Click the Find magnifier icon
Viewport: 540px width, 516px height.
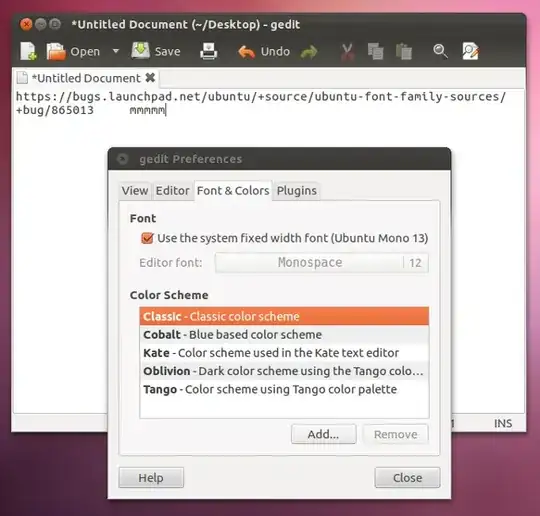pos(440,51)
